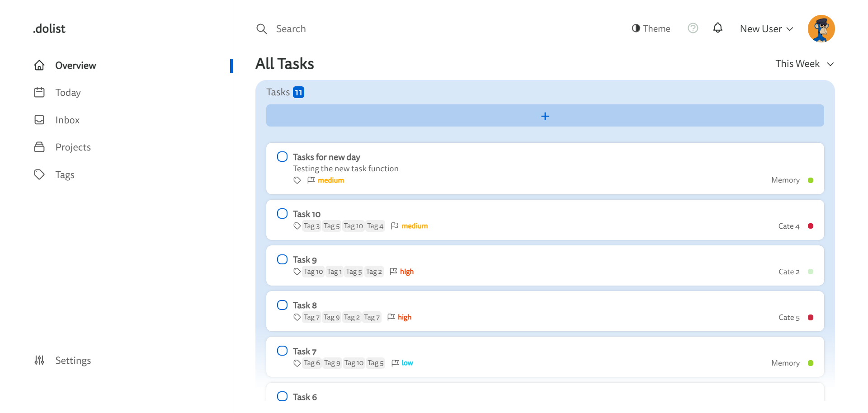Add a new task with plus button
This screenshot has height=413, width=868.
(545, 116)
